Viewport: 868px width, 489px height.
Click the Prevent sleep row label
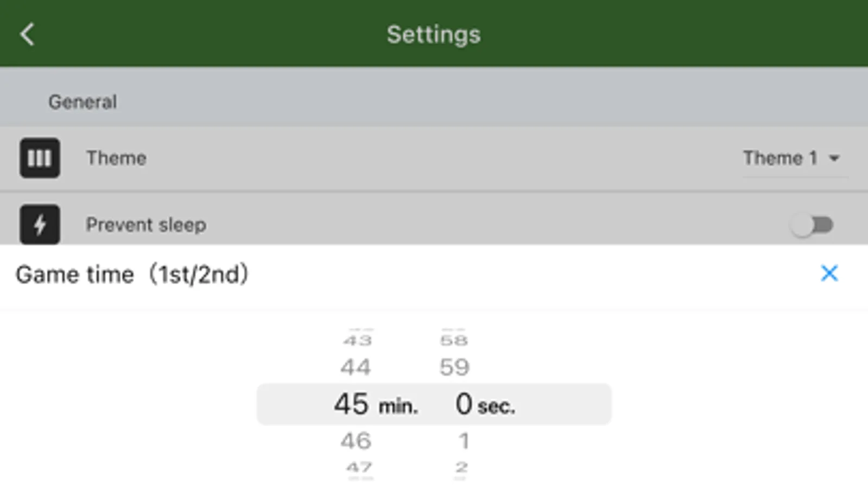(x=146, y=225)
